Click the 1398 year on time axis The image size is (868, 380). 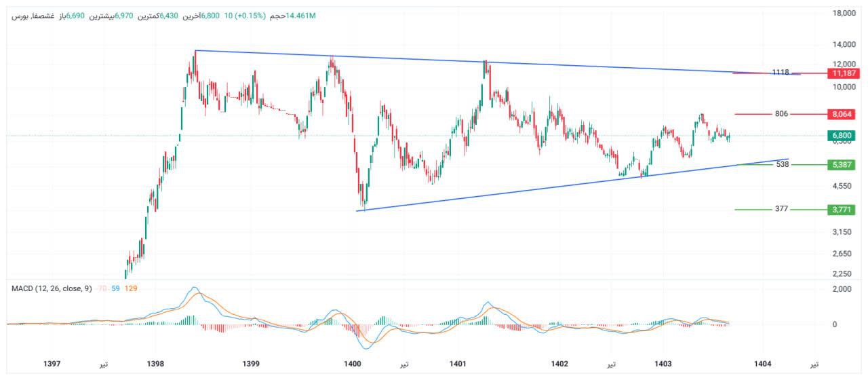click(155, 364)
